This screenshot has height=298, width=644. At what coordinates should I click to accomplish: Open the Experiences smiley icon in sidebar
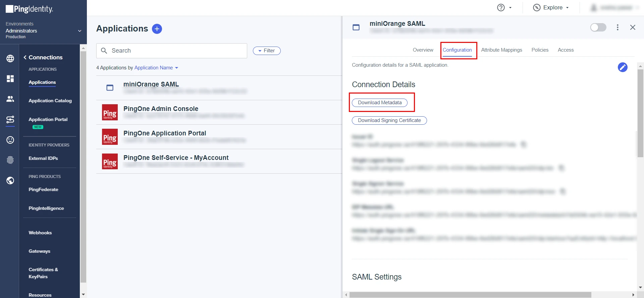coord(10,140)
